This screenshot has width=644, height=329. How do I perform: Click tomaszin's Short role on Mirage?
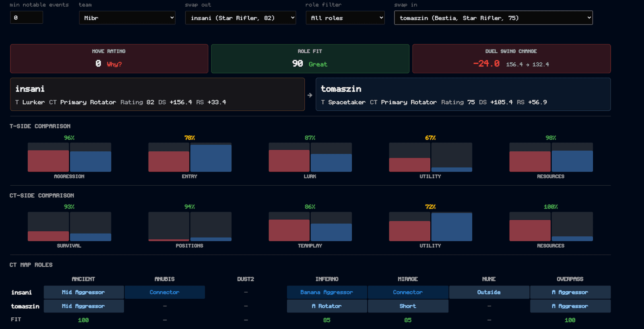click(408, 306)
